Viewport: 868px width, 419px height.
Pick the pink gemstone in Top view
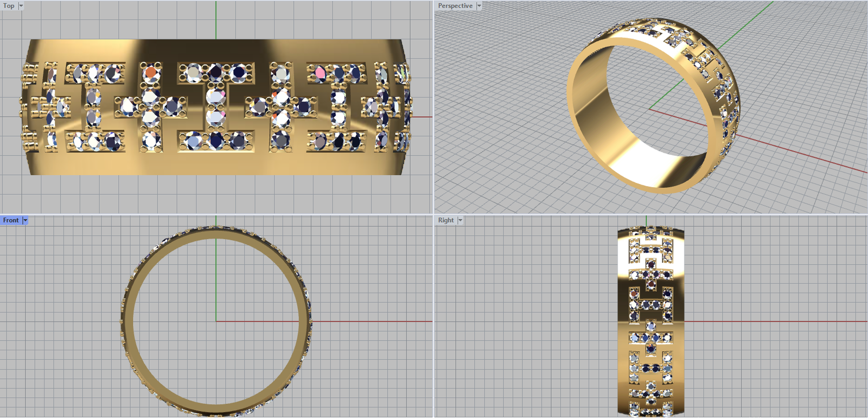coord(320,72)
